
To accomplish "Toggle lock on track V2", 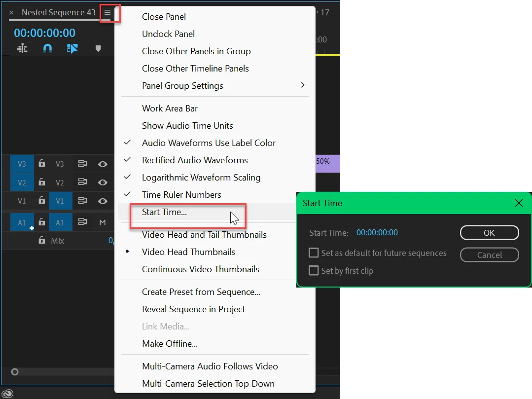I will coord(42,182).
